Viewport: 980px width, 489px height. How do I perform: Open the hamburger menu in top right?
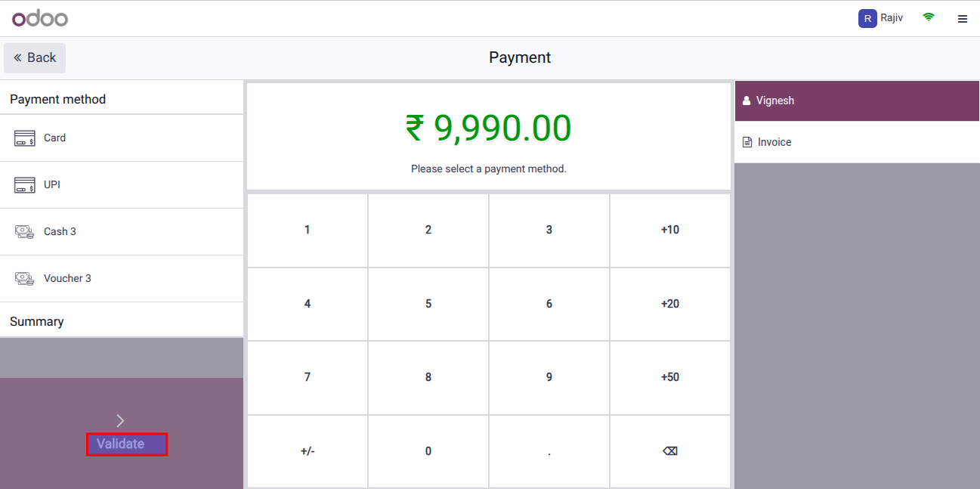pos(963,18)
